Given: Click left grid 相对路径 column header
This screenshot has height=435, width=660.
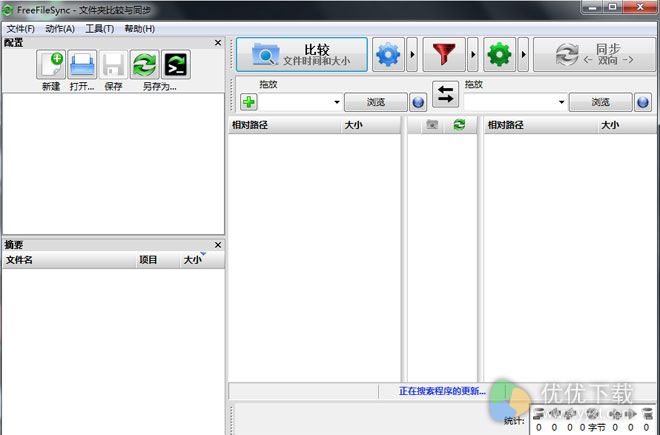Looking at the screenshot, I should [x=285, y=125].
